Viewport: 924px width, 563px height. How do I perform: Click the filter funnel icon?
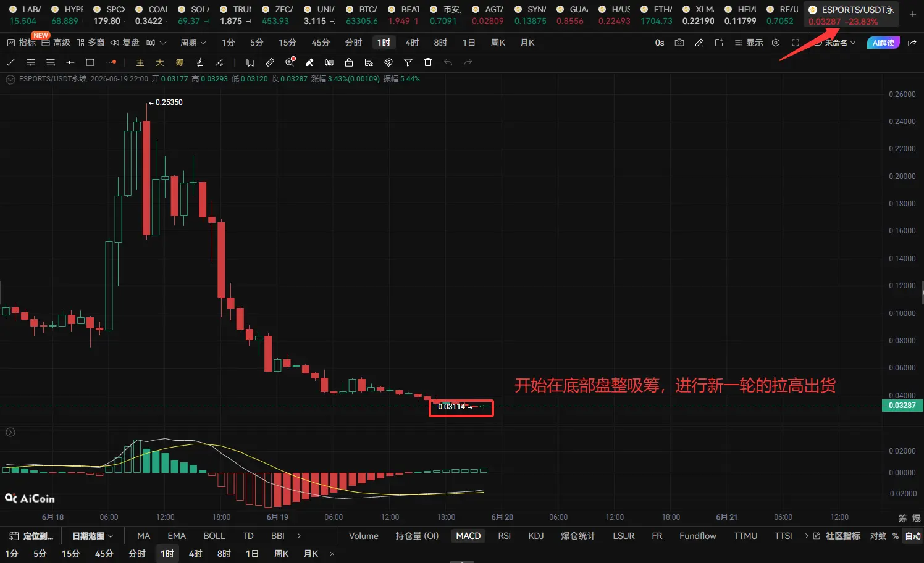click(408, 62)
